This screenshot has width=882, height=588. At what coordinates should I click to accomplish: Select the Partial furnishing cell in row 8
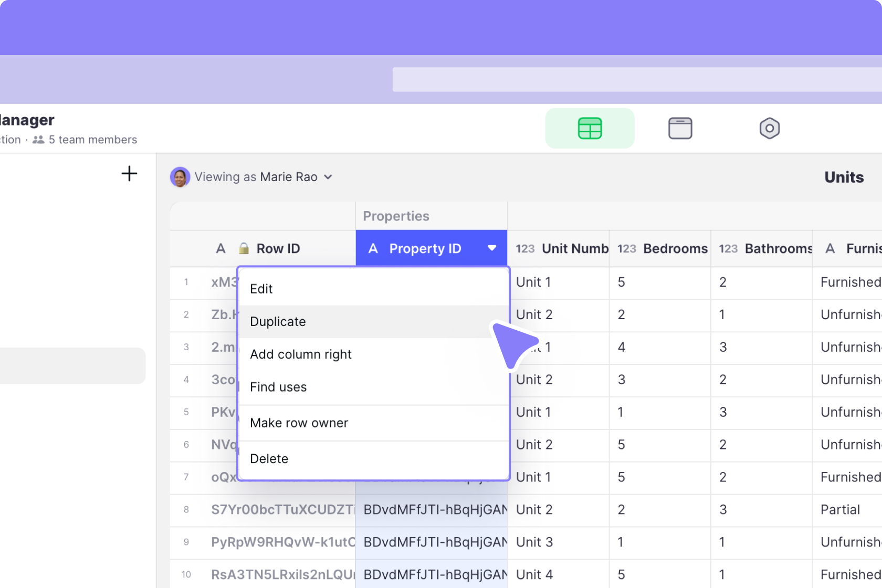[x=840, y=510]
